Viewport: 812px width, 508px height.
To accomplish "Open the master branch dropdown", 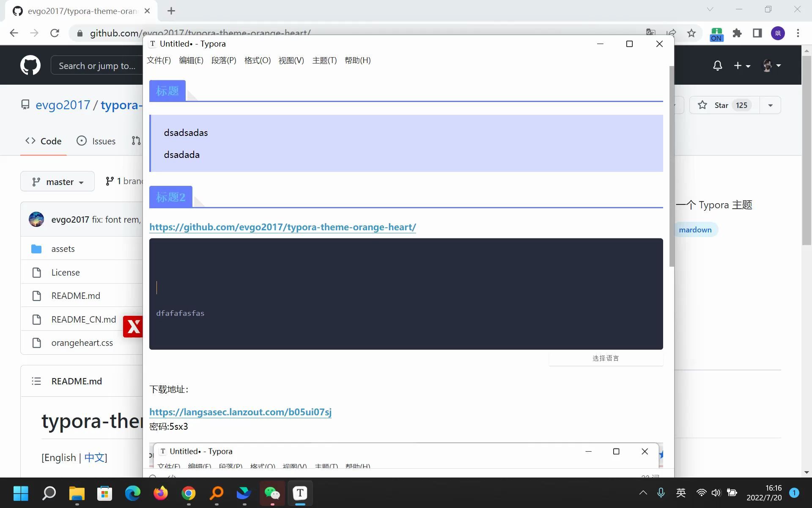I will click(x=58, y=182).
